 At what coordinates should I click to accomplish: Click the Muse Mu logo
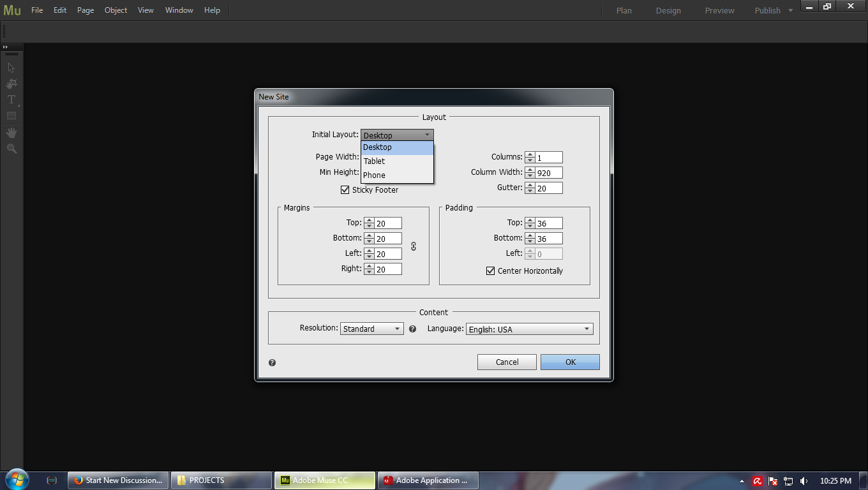tap(12, 10)
